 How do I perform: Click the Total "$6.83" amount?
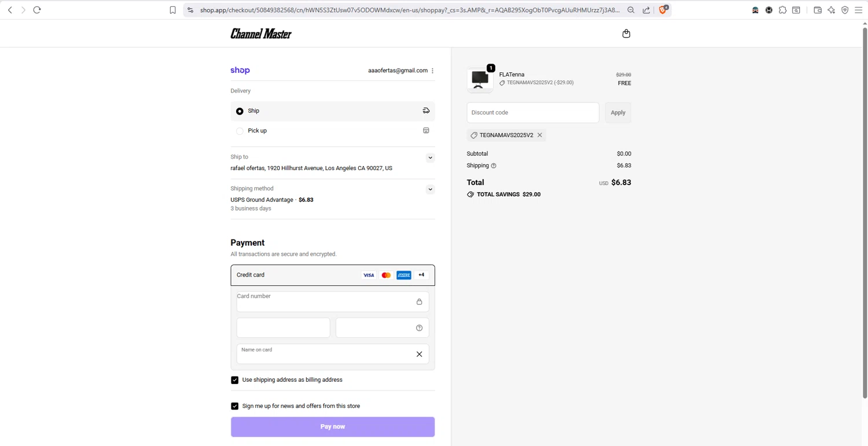click(621, 183)
